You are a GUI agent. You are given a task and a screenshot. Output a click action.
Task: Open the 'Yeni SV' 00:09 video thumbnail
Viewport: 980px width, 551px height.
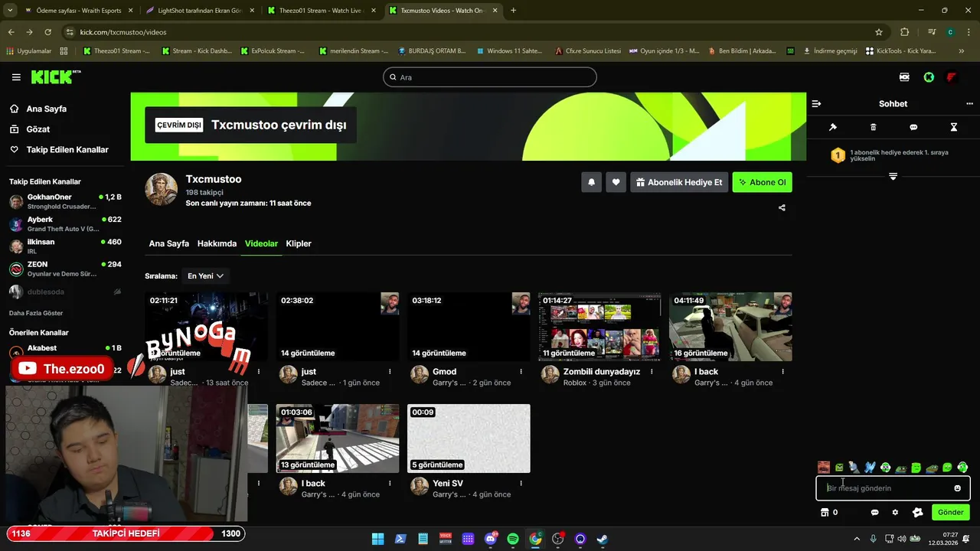click(x=469, y=439)
